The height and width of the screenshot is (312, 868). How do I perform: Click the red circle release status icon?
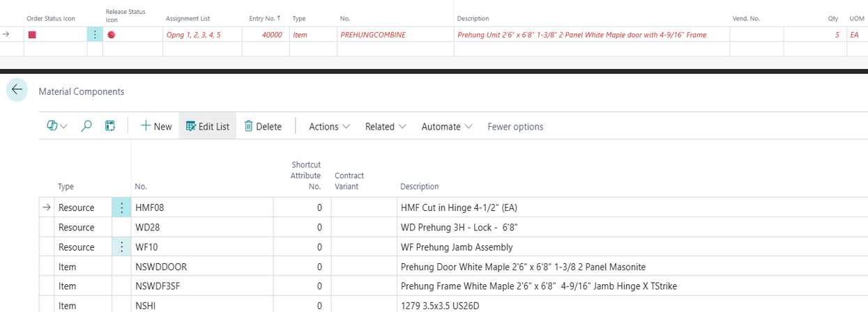[111, 34]
